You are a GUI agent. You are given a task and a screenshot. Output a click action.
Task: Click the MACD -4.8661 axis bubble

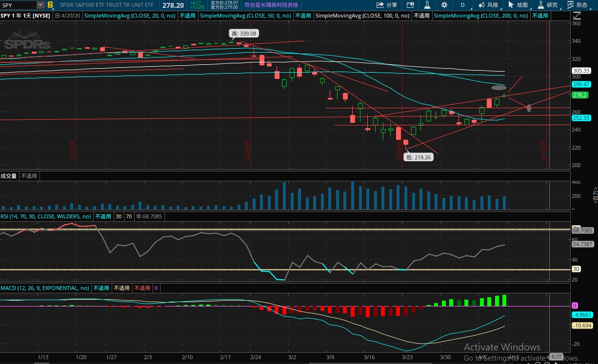pyautogui.click(x=582, y=315)
